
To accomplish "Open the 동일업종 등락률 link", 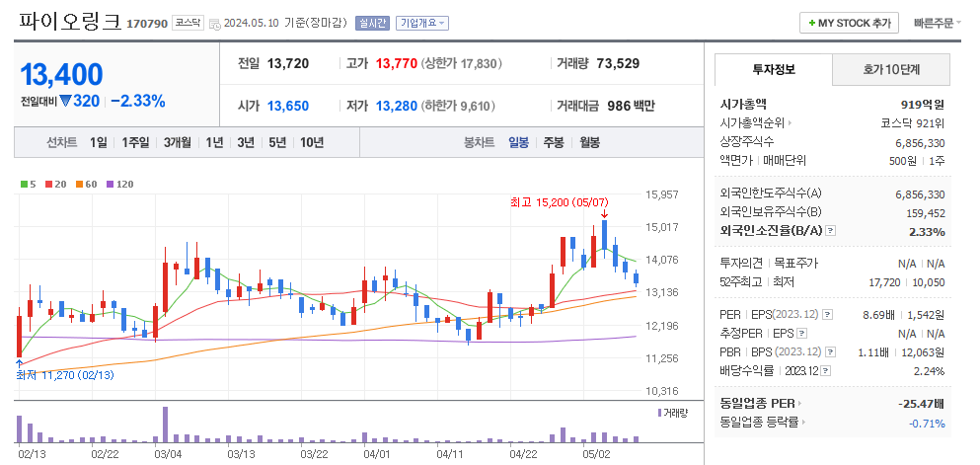I will pos(760,423).
